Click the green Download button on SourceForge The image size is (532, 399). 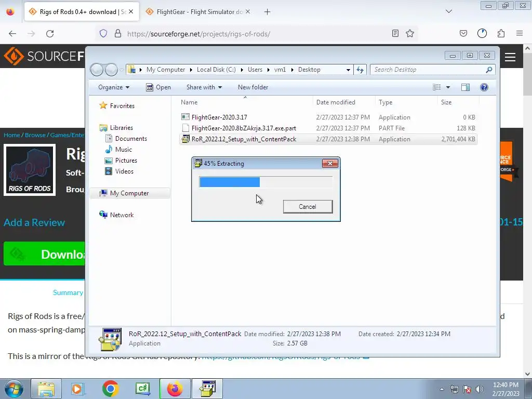pos(44,254)
